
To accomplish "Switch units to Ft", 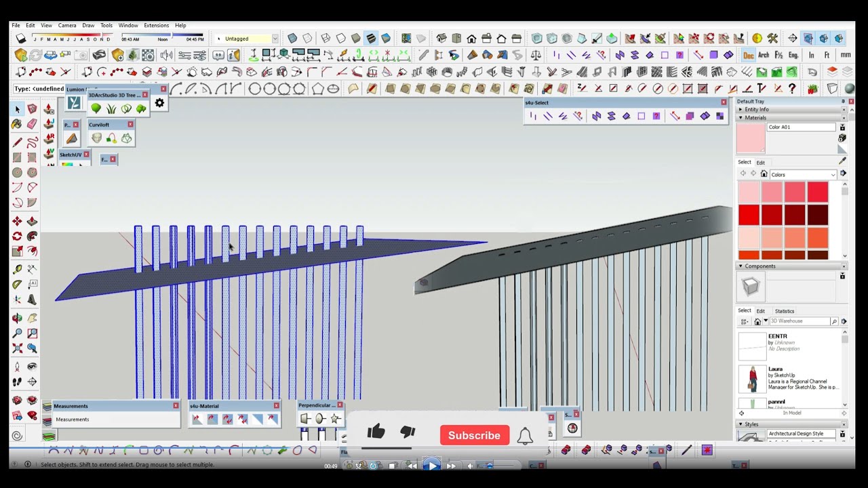I will coord(827,56).
